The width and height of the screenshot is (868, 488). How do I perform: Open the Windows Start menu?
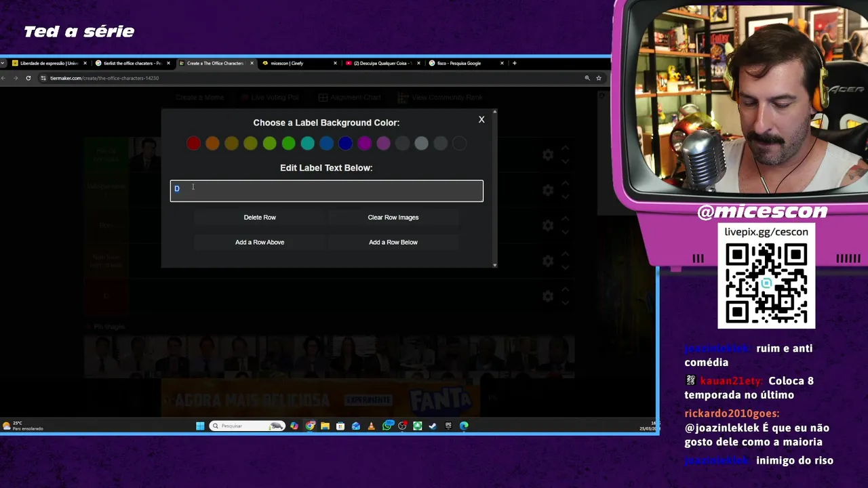point(200,426)
